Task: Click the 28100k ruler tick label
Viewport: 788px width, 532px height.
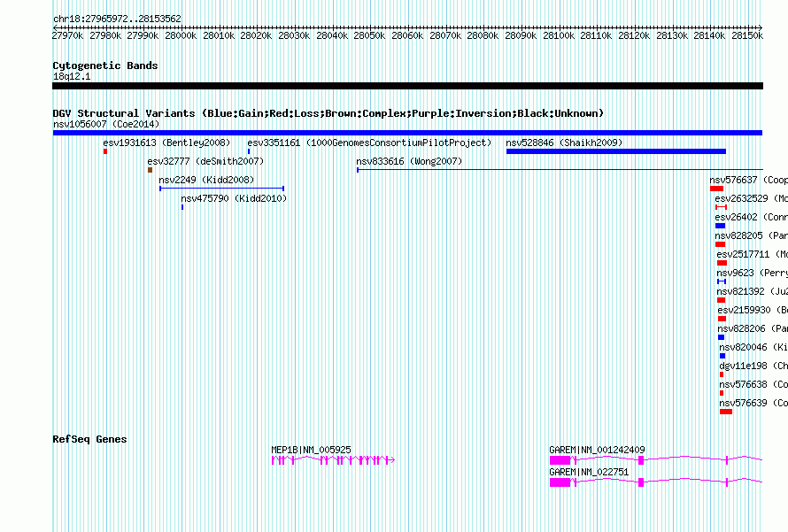Action: point(559,35)
